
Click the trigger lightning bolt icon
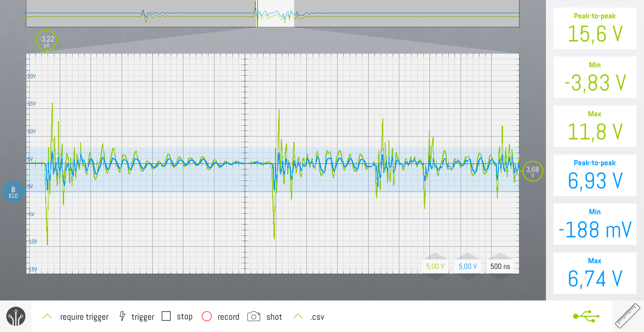point(122,316)
